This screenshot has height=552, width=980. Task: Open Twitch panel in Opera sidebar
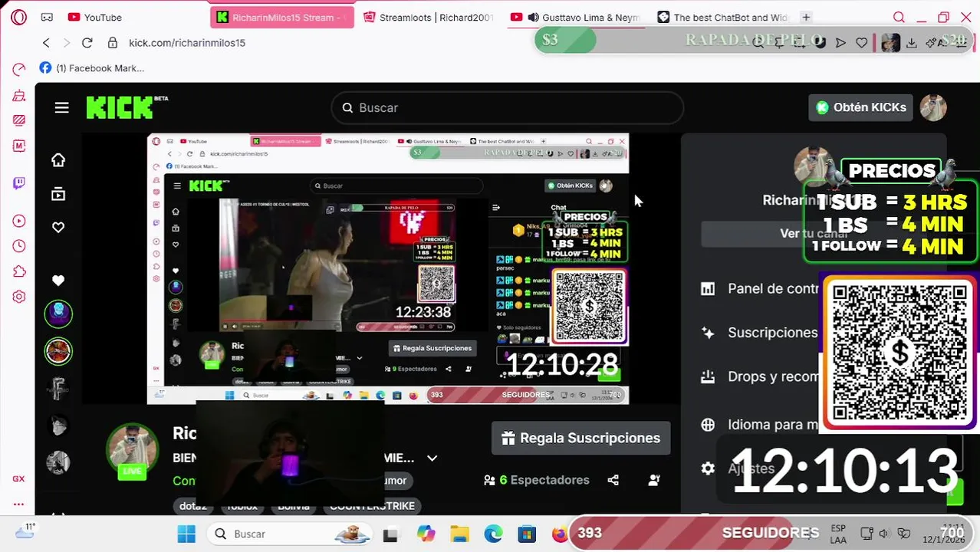pos(19,182)
